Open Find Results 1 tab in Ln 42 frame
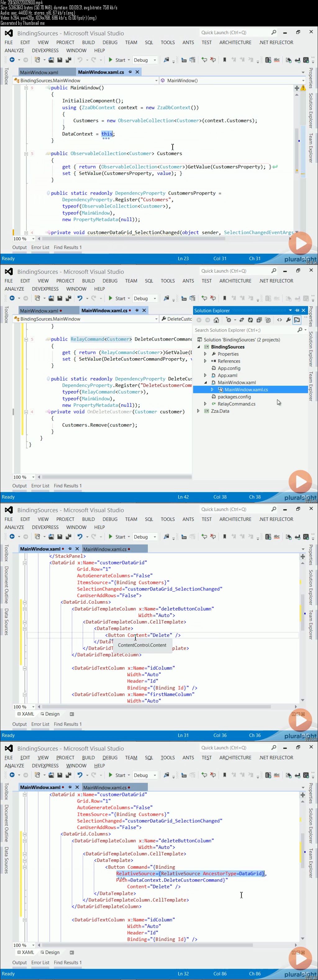318x980 pixels. click(68, 486)
